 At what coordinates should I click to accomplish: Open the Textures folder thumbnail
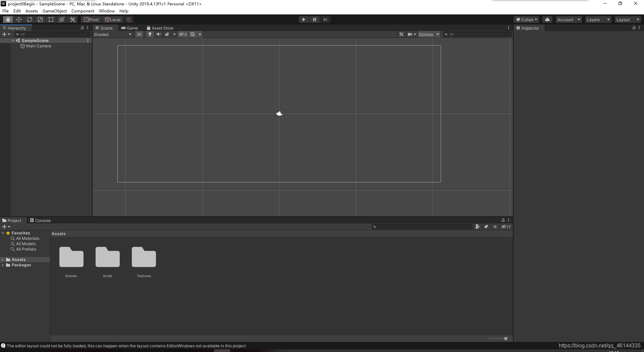click(144, 257)
